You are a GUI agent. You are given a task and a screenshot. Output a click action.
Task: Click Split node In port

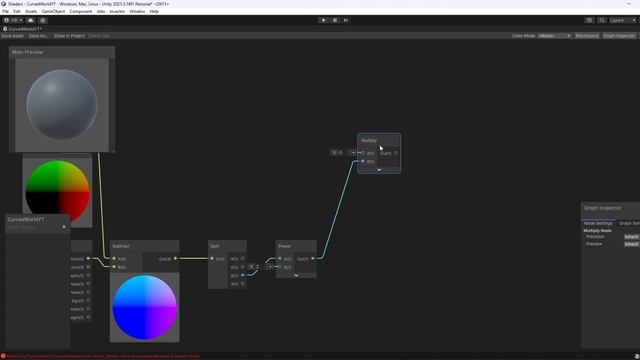point(212,258)
